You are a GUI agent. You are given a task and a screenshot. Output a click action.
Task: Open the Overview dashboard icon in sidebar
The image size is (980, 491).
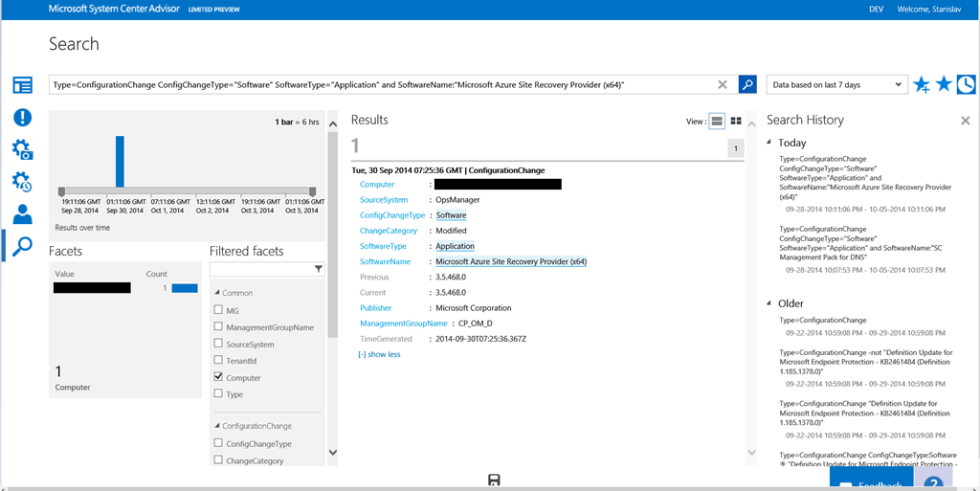click(22, 85)
